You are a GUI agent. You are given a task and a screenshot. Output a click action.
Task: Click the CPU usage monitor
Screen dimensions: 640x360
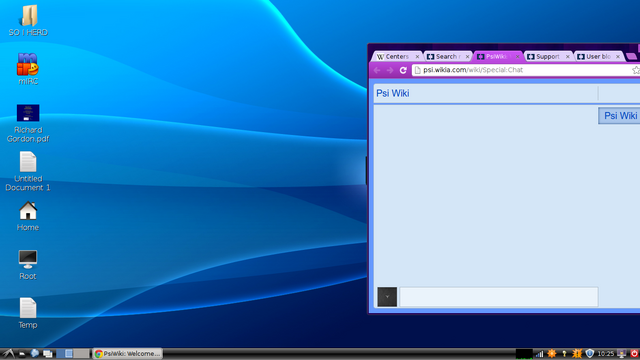coord(524,353)
